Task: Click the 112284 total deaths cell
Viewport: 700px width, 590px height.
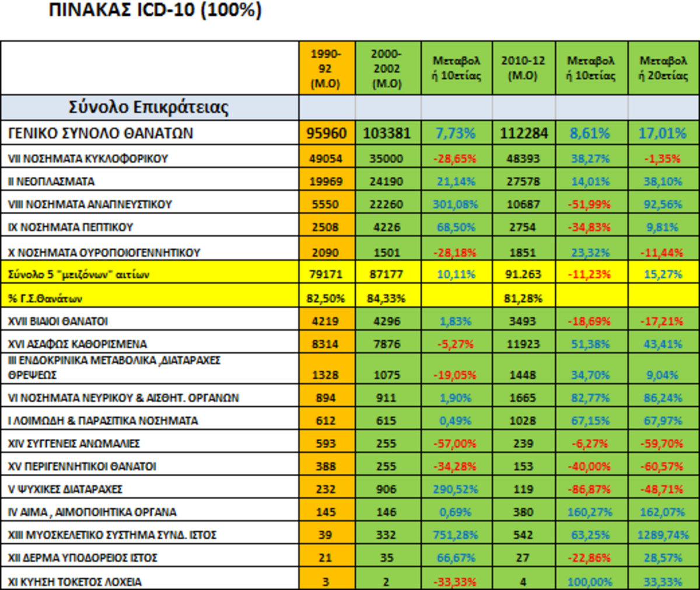Action: 523,134
